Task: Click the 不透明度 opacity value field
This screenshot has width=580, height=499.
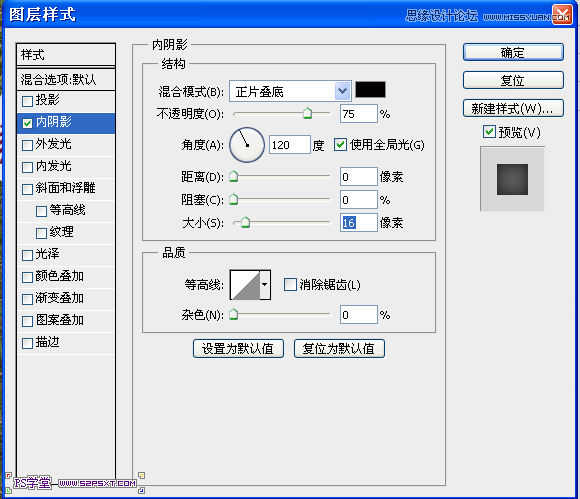Action: 358,114
